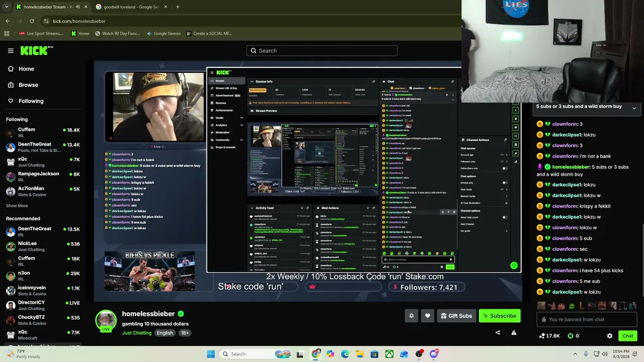Open NickLee's channel from Recommended
This screenshot has height=362, width=644.
coord(43,246)
